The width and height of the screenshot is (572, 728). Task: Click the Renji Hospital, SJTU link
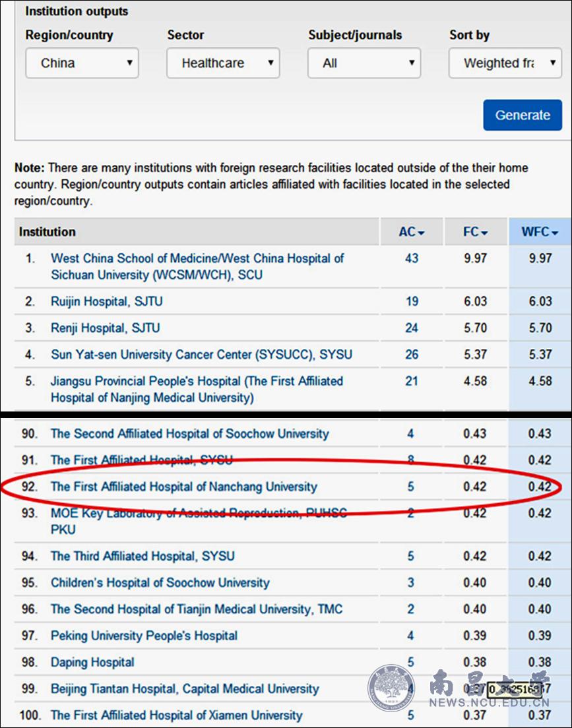click(x=106, y=328)
